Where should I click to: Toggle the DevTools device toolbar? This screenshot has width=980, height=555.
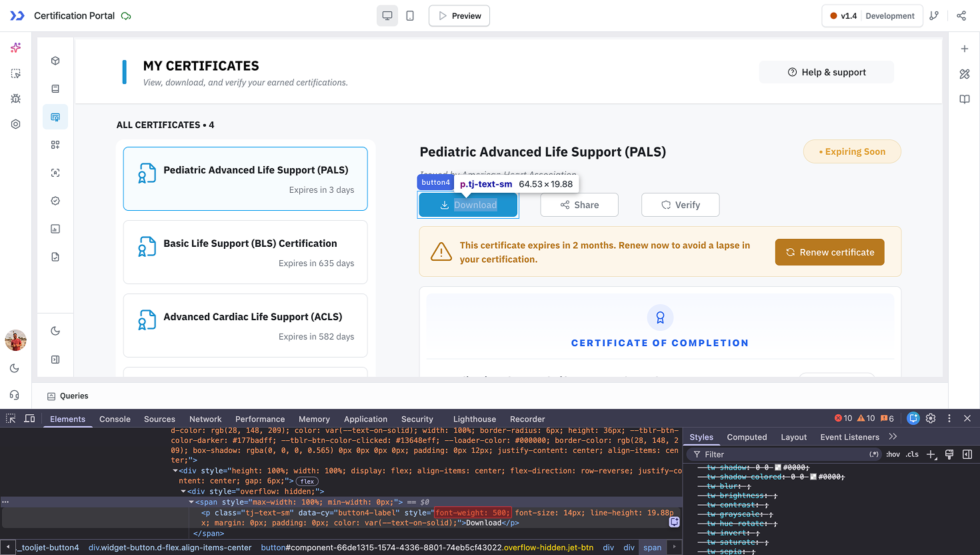29,418
